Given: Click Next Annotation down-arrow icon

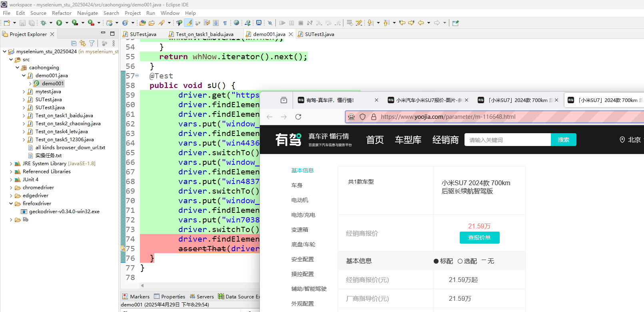Looking at the screenshot, I should [370, 23].
